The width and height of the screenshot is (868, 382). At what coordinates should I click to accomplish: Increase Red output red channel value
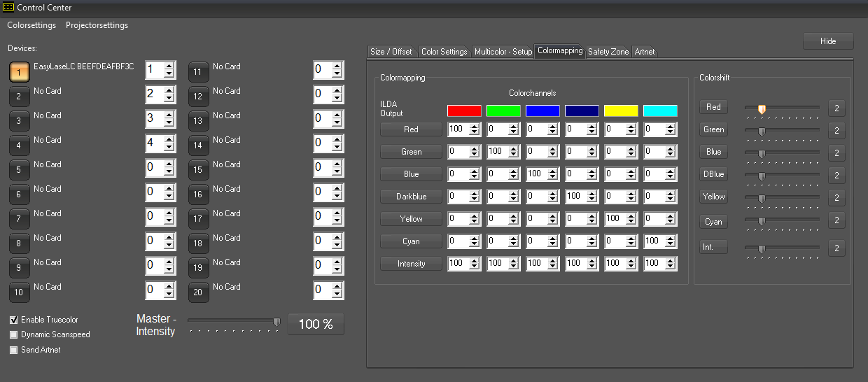(x=475, y=126)
